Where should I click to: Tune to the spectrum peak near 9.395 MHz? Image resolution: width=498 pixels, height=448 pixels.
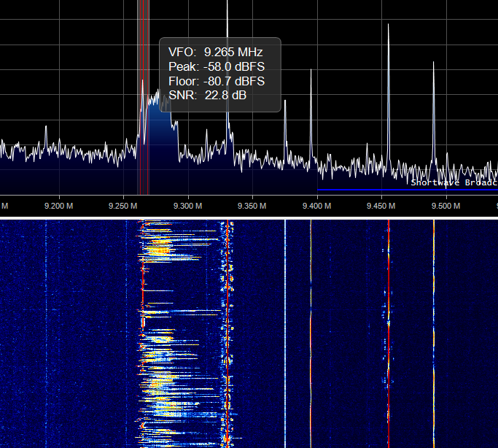tap(311, 73)
